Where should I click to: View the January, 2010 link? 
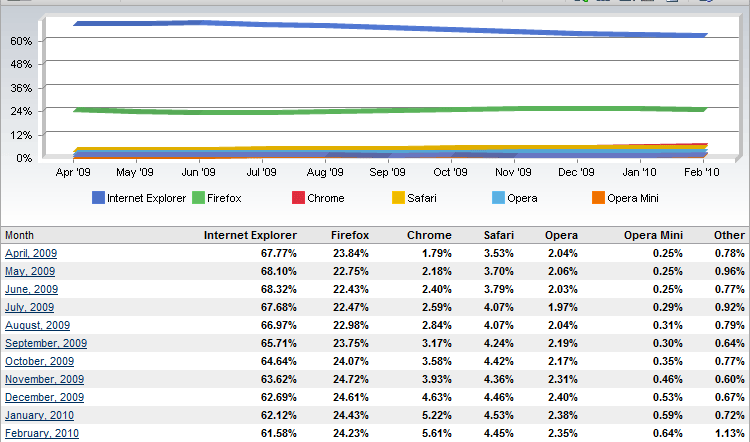[39, 415]
